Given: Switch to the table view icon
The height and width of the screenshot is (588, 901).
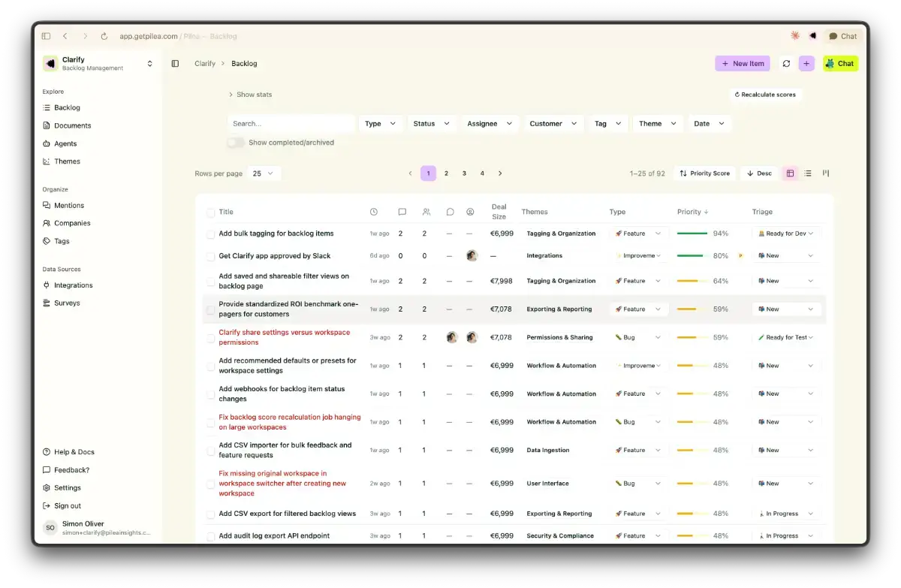Looking at the screenshot, I should [x=790, y=173].
